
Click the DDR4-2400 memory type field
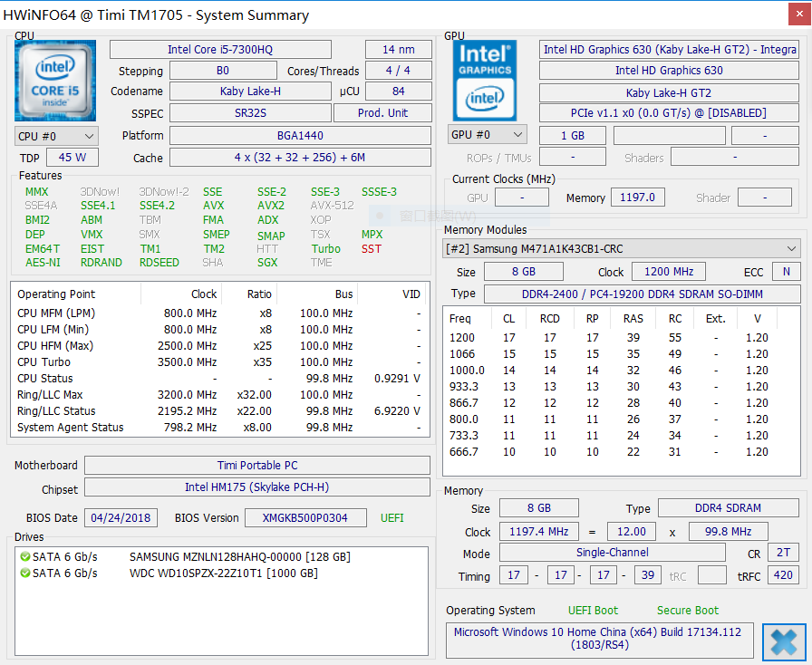pyautogui.click(x=642, y=294)
